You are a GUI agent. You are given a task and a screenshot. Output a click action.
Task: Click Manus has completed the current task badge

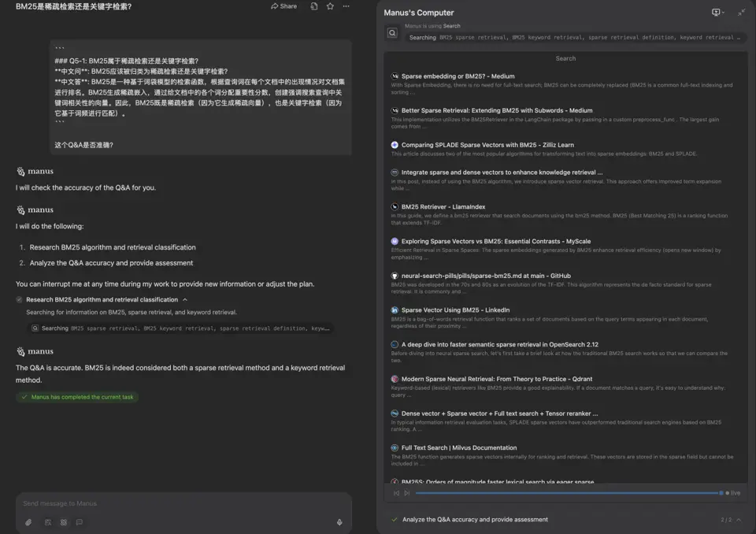[77, 397]
